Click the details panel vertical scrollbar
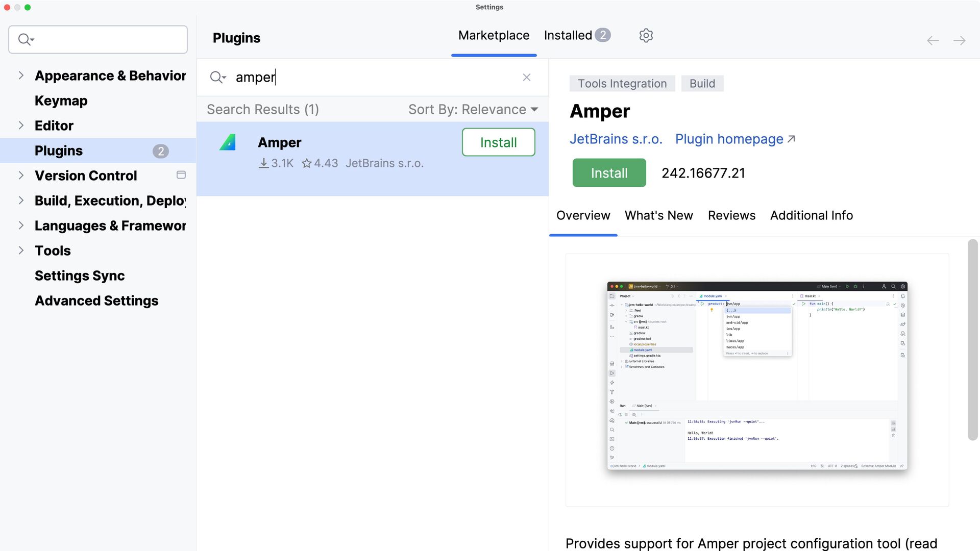Image resolution: width=980 pixels, height=551 pixels. coord(973,339)
